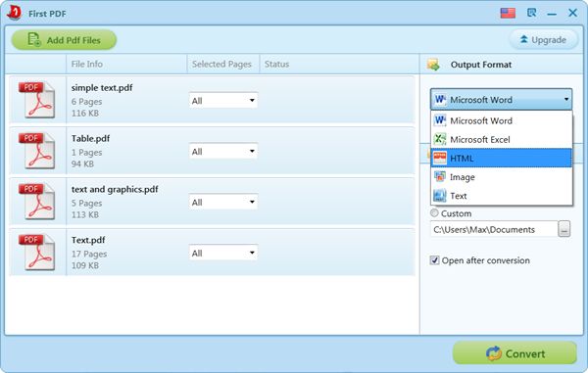
Task: Click the PDF icon for text and graphics.pdf
Action: click(36, 201)
